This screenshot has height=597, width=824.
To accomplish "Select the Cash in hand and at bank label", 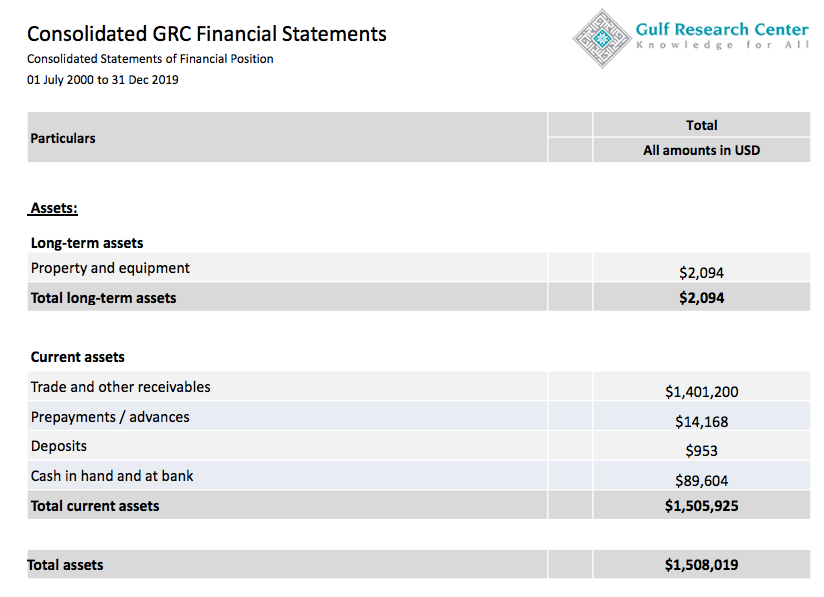I will [112, 476].
